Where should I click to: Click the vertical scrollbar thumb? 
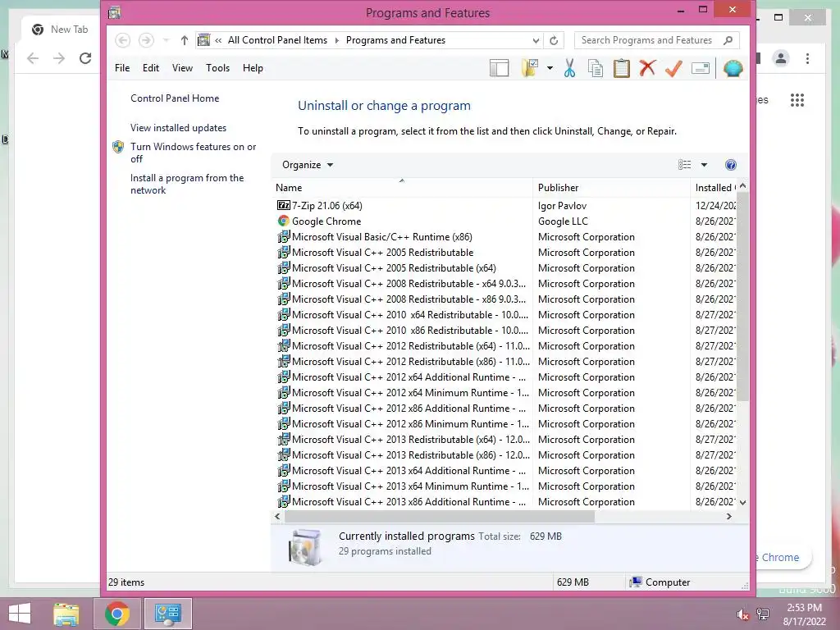742,297
